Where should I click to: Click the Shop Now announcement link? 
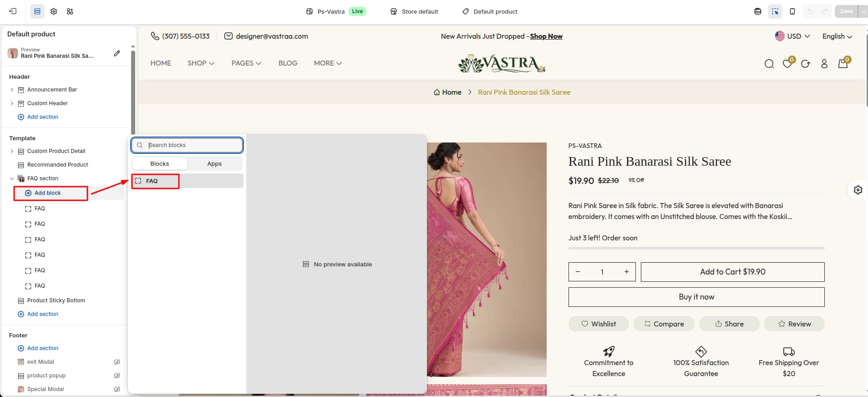coord(546,36)
